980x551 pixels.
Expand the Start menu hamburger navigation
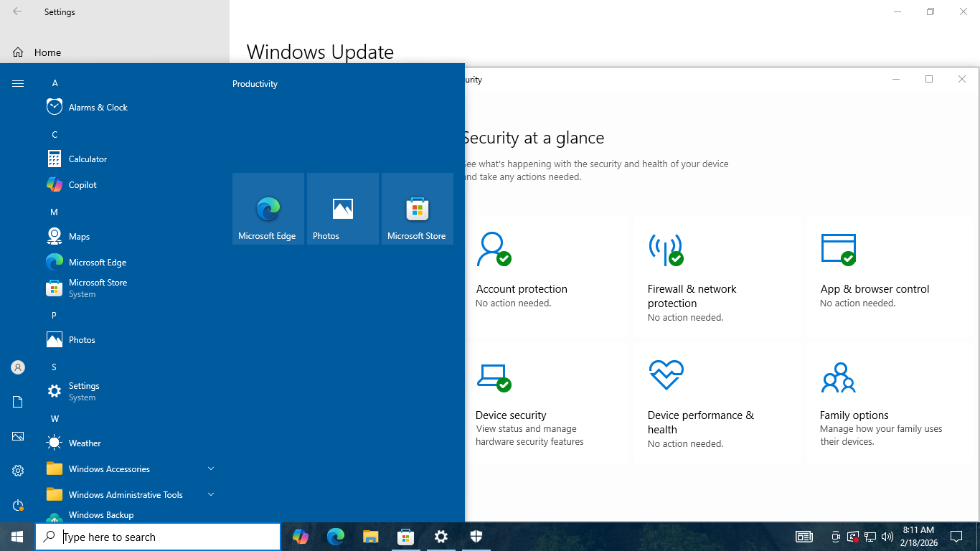tap(18, 84)
